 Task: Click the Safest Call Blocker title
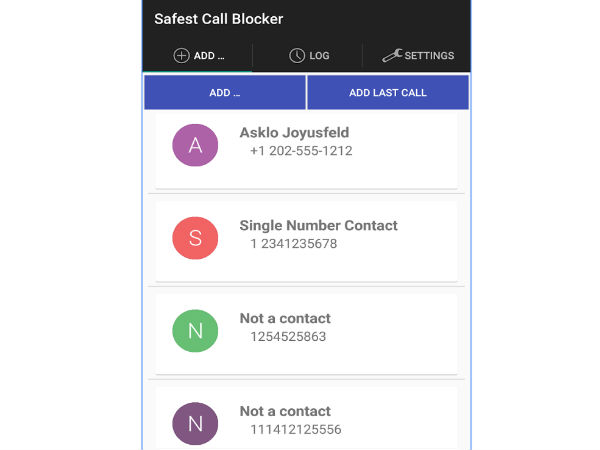tap(218, 19)
